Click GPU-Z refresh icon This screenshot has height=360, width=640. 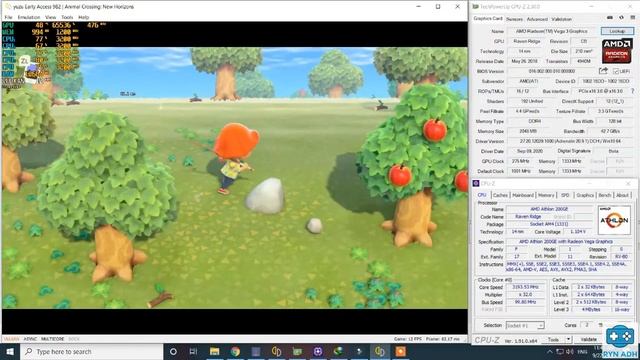click(621, 18)
